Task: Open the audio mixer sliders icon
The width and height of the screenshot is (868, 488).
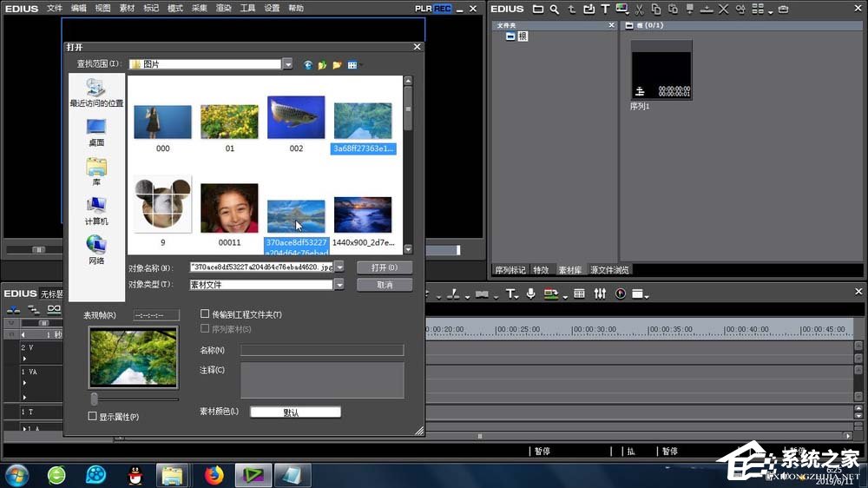Action: click(x=600, y=294)
